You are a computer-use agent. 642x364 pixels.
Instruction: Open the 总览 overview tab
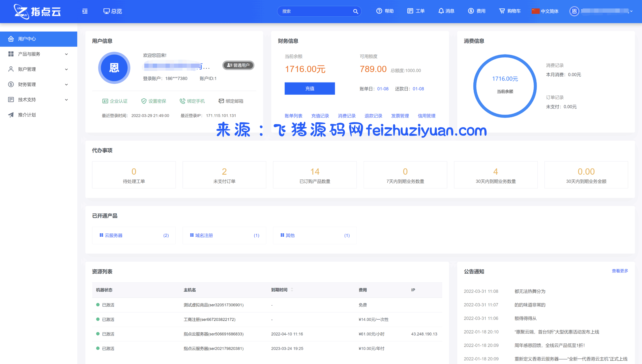[113, 11]
